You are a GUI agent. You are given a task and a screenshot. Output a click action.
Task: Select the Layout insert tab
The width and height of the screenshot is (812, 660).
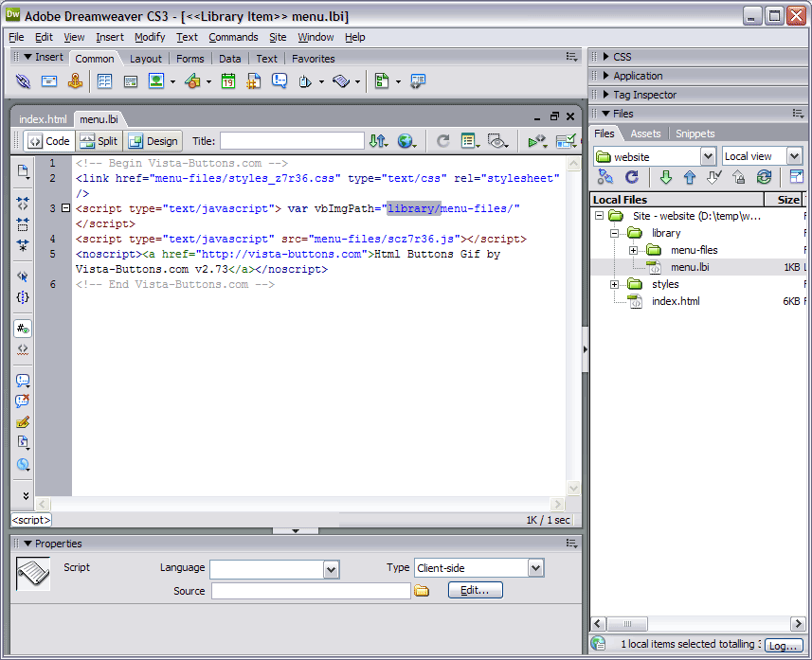pos(146,59)
